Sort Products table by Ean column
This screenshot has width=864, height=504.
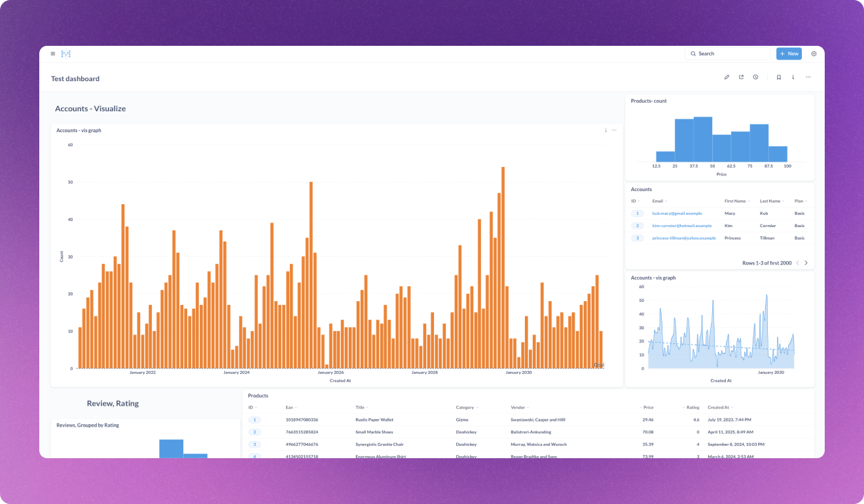click(291, 407)
